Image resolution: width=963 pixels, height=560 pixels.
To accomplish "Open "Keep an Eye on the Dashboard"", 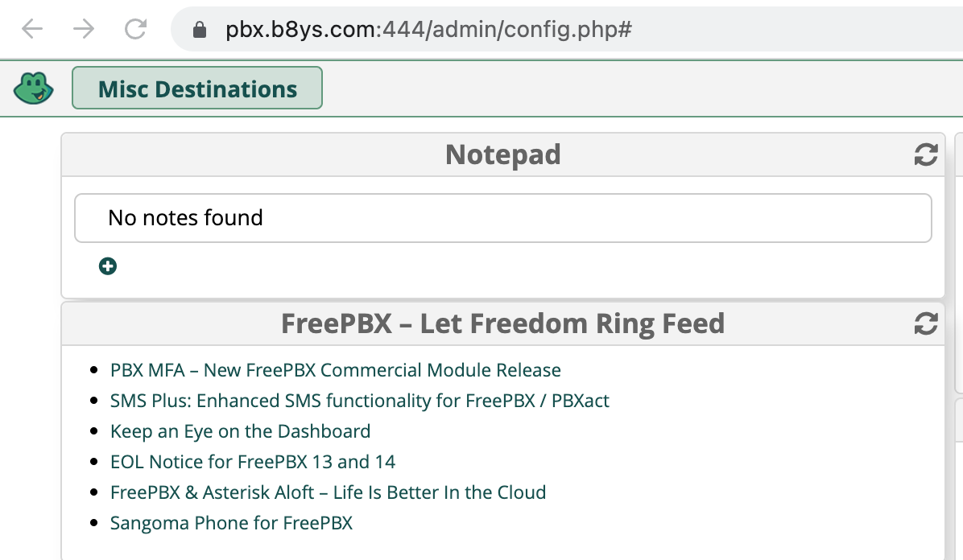I will (240, 431).
